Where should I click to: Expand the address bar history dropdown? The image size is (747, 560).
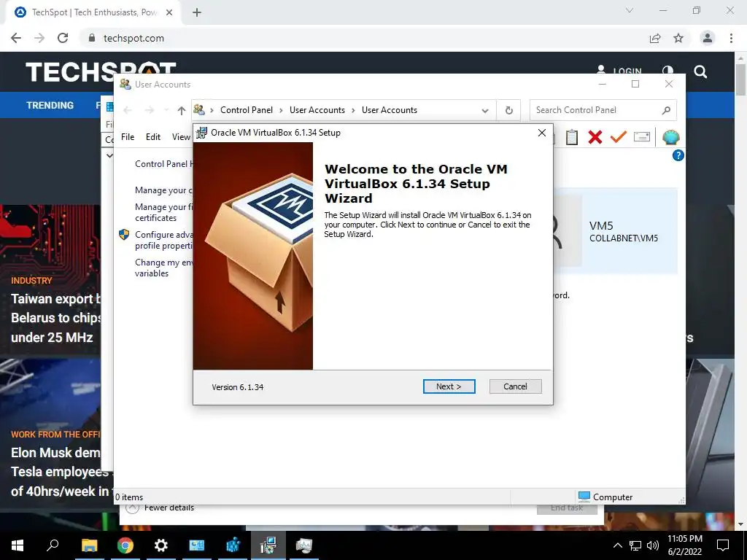pos(485,111)
